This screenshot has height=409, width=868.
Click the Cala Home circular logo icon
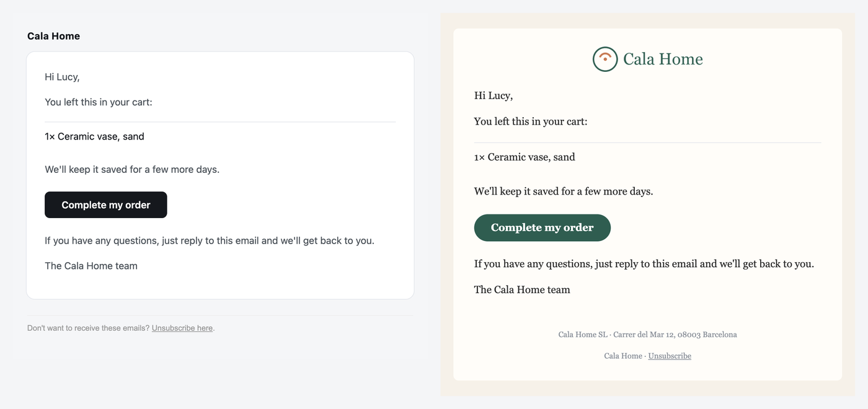[605, 59]
